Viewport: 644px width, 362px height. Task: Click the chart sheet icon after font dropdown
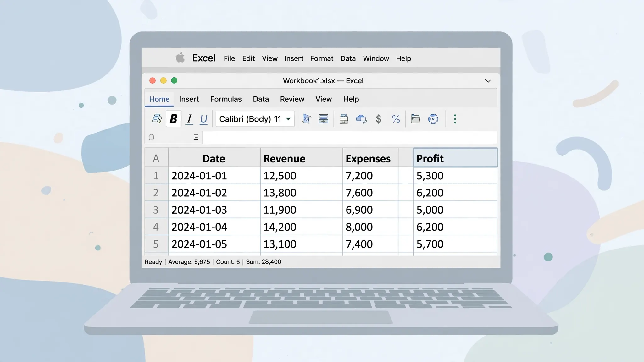pyautogui.click(x=306, y=119)
